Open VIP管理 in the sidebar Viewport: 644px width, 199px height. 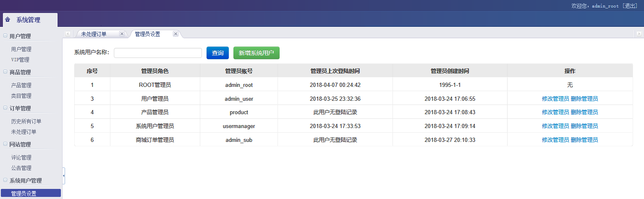[x=20, y=60]
